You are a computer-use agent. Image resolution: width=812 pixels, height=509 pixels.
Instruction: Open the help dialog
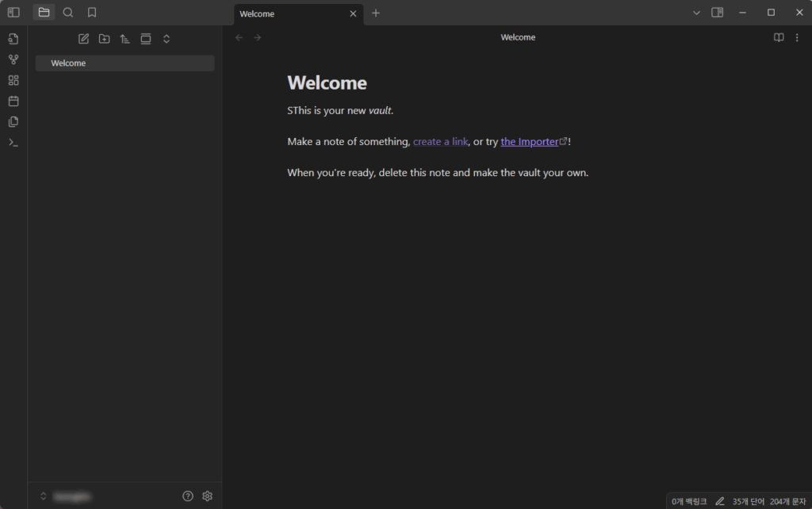click(x=188, y=496)
